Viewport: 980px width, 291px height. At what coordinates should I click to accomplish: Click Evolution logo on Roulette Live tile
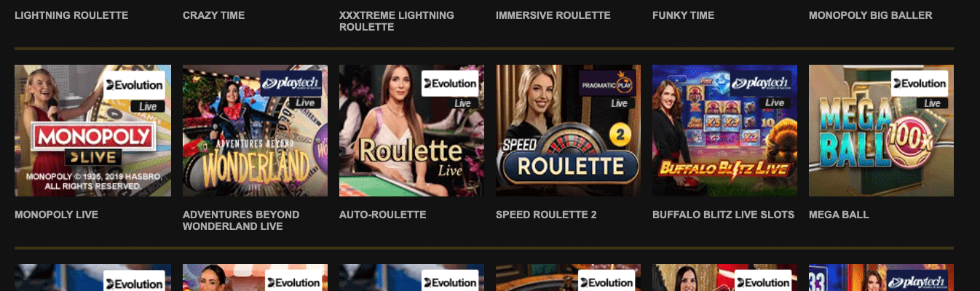[x=450, y=84]
